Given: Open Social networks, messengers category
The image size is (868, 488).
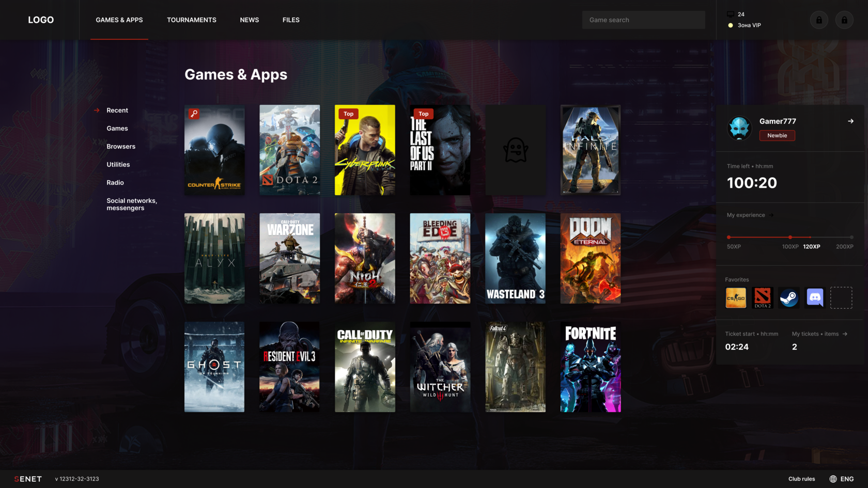Looking at the screenshot, I should 132,204.
